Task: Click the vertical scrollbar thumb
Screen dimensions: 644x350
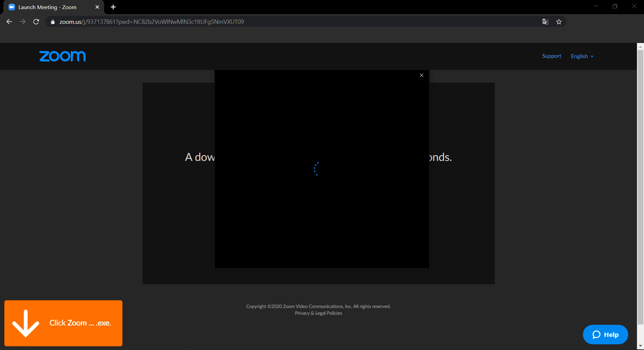Action: click(x=640, y=187)
